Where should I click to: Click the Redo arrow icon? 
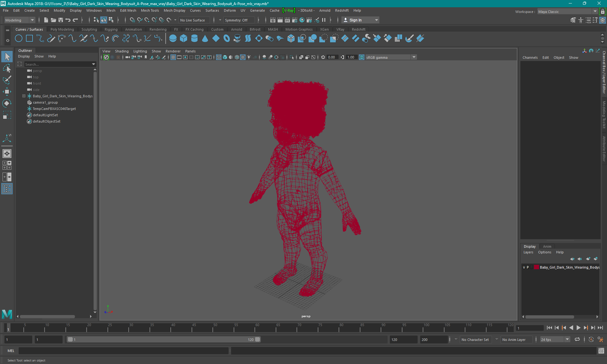[x=75, y=20]
